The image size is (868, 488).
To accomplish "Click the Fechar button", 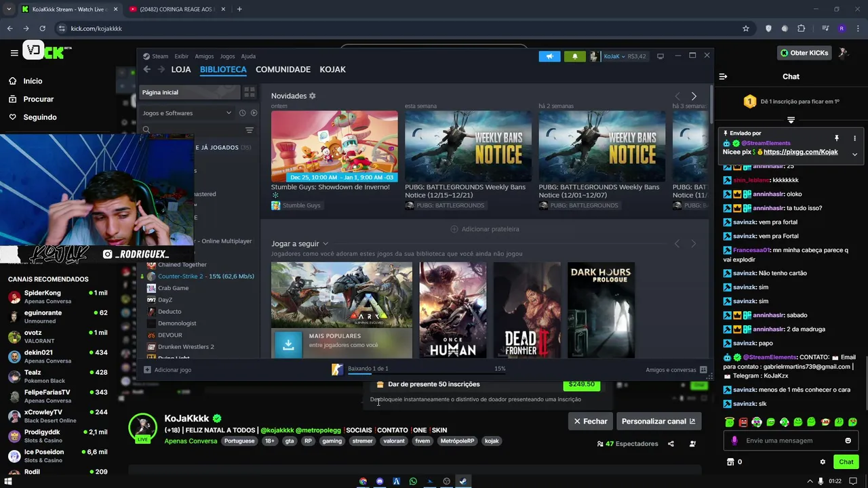I will click(590, 421).
